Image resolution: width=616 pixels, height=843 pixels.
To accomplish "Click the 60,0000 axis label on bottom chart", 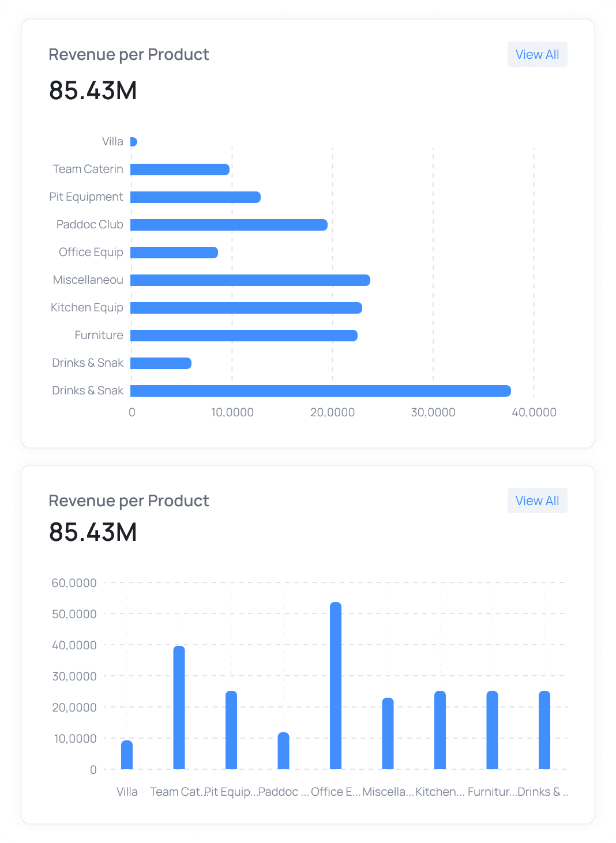I will tap(74, 582).
